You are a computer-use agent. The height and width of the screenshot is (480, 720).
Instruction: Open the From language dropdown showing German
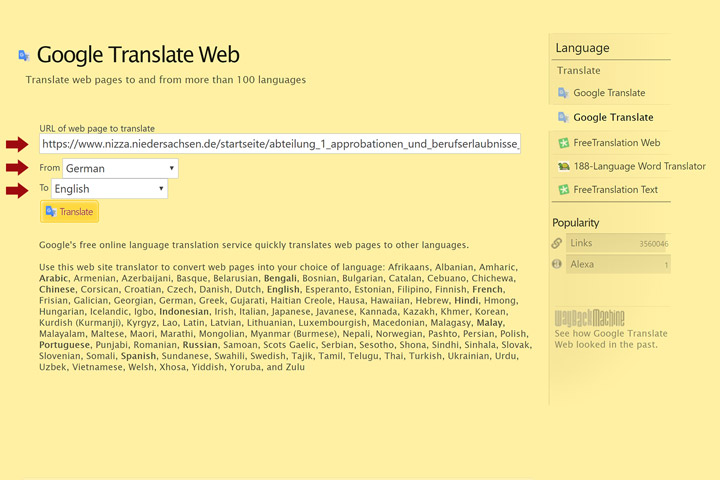(x=120, y=169)
